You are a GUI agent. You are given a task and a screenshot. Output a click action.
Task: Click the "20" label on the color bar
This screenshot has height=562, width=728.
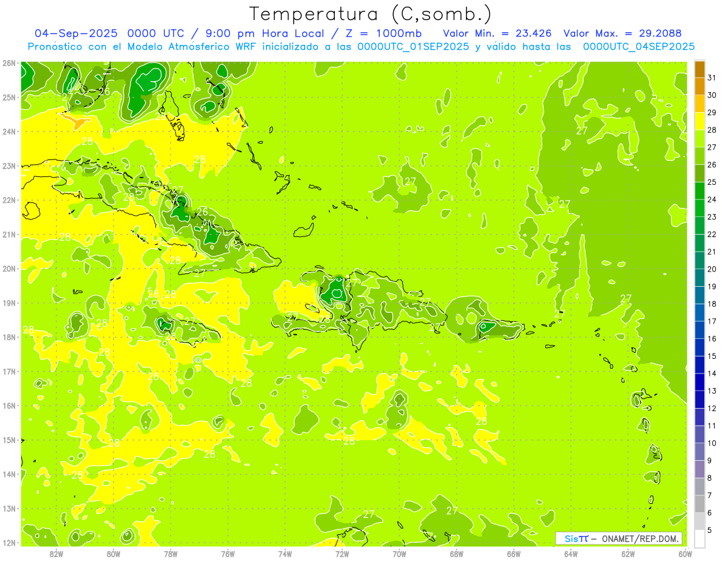(712, 269)
